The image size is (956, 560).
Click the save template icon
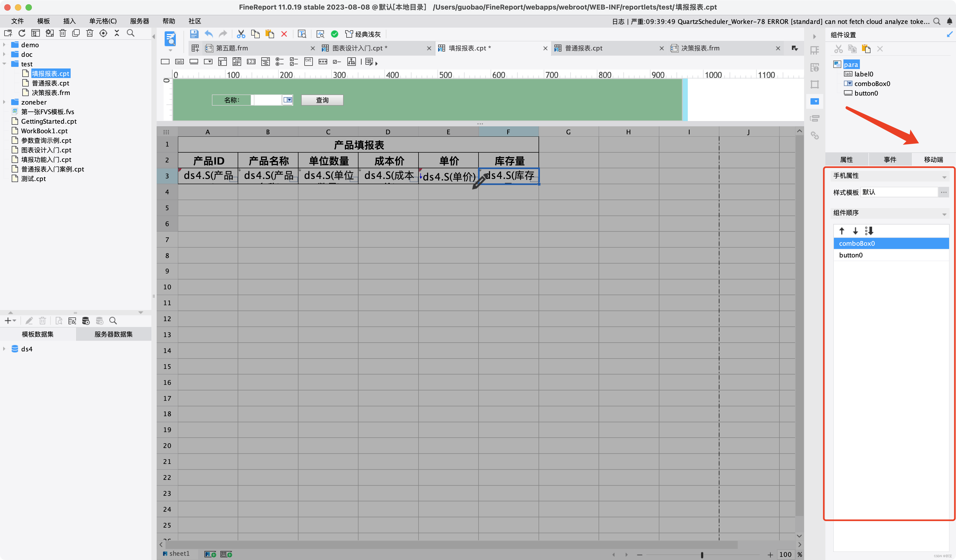194,34
